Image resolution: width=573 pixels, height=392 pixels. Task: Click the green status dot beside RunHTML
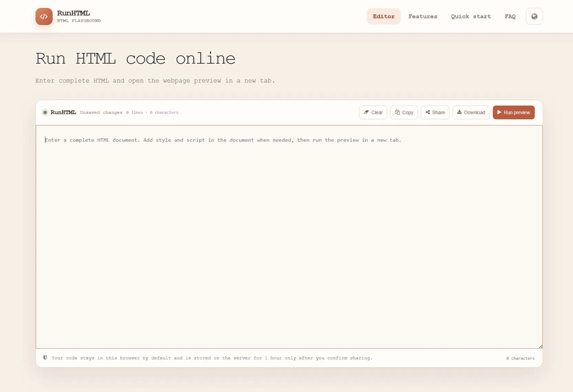point(45,112)
